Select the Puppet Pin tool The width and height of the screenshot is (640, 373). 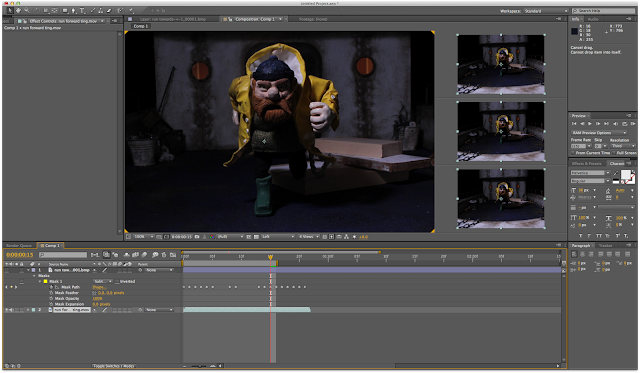click(132, 11)
